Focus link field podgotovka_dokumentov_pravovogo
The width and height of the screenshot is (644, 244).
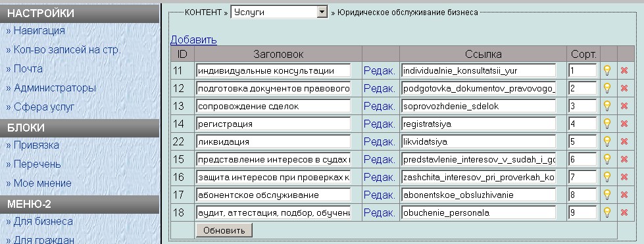click(478, 88)
